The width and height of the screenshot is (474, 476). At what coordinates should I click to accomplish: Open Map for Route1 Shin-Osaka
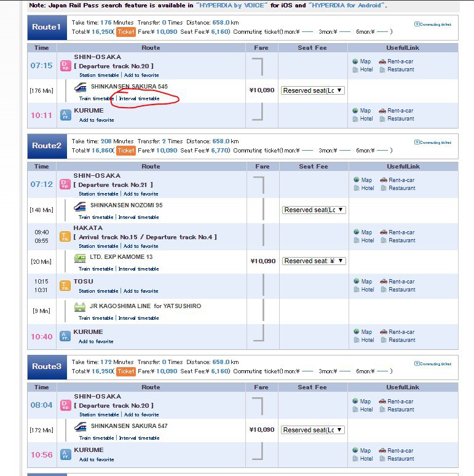click(361, 61)
